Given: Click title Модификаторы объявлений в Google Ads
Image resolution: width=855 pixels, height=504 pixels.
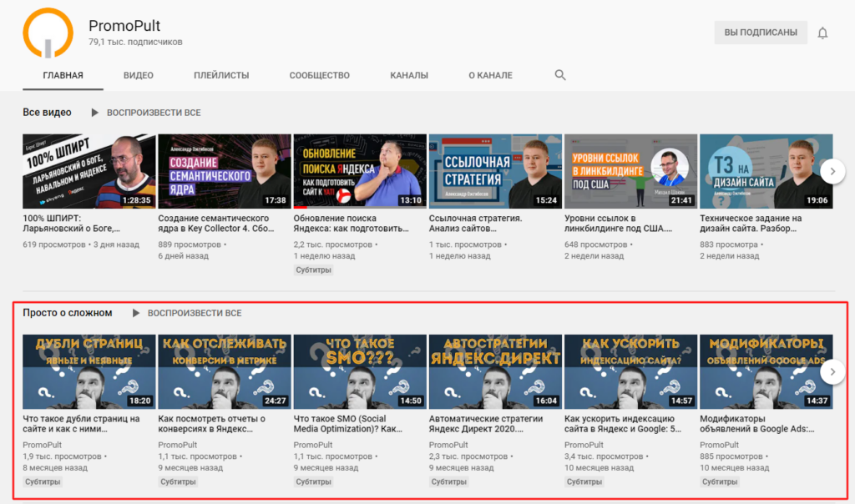Looking at the screenshot, I should click(x=757, y=424).
